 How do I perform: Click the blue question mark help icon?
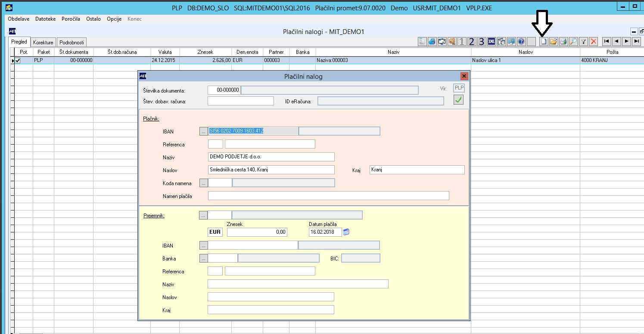tap(521, 41)
